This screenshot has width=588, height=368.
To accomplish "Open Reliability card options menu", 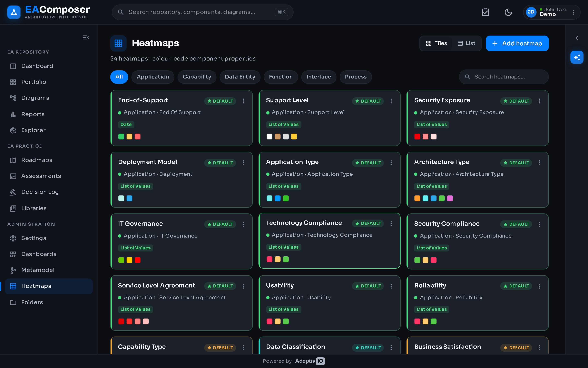I will pos(539,286).
